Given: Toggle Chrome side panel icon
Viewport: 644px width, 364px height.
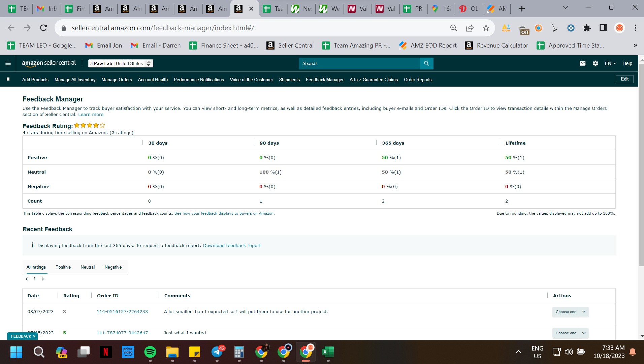Looking at the screenshot, I should coord(603,28).
